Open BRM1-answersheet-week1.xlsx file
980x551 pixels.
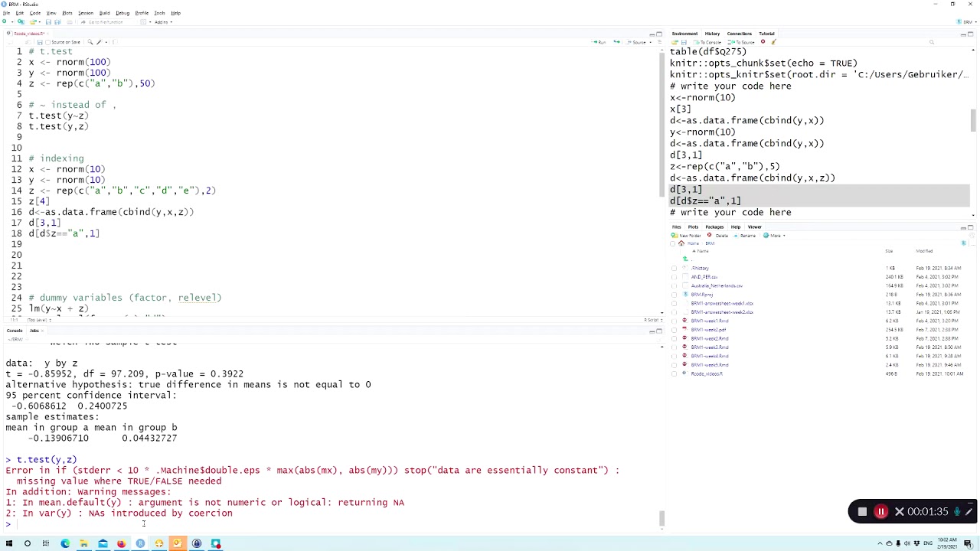[x=722, y=303]
